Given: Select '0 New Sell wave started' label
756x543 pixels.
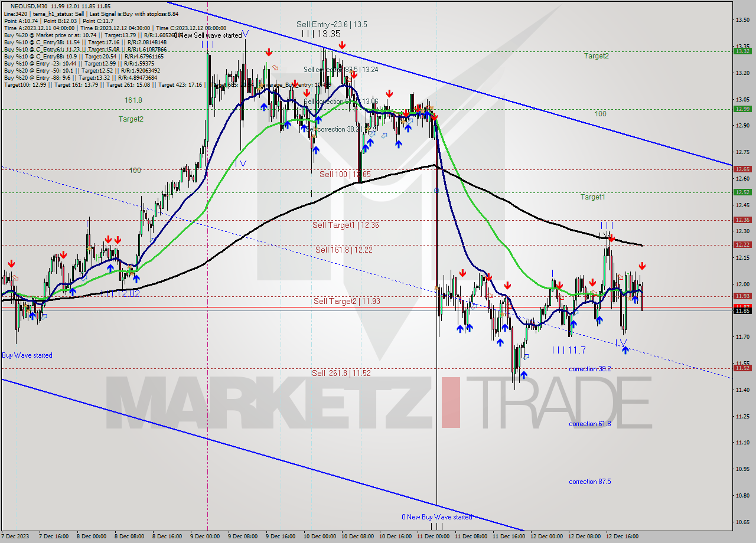Looking at the screenshot, I should point(207,35).
